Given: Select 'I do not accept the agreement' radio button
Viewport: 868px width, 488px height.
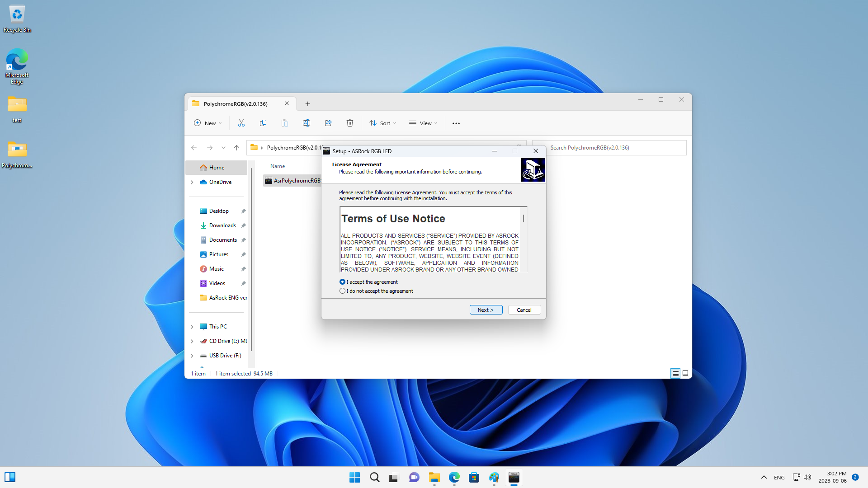Looking at the screenshot, I should pos(342,291).
